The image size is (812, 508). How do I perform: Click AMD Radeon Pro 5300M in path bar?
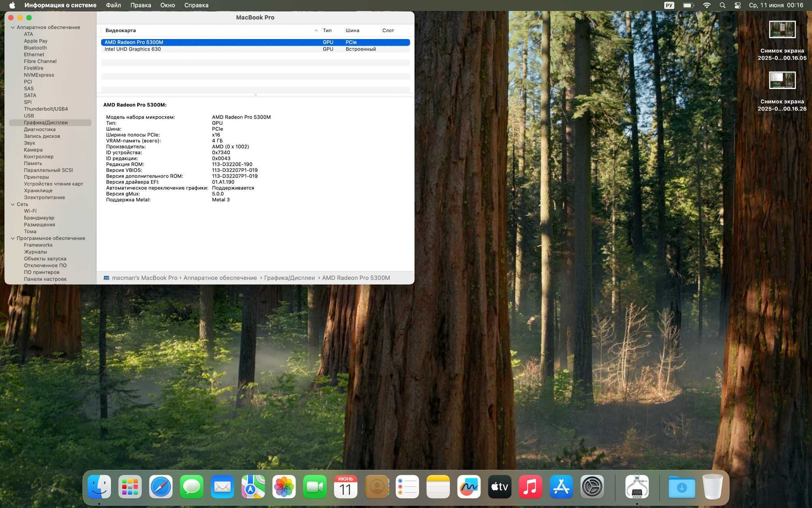(356, 278)
